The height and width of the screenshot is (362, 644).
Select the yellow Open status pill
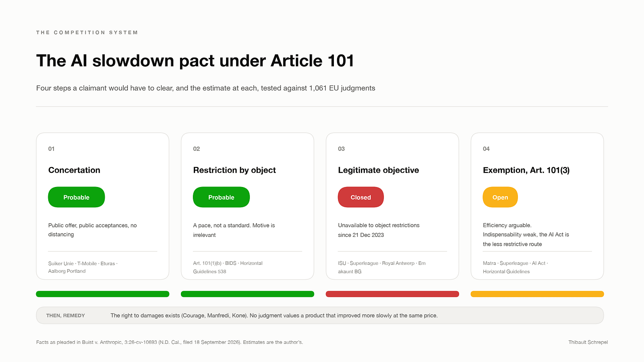coord(500,197)
